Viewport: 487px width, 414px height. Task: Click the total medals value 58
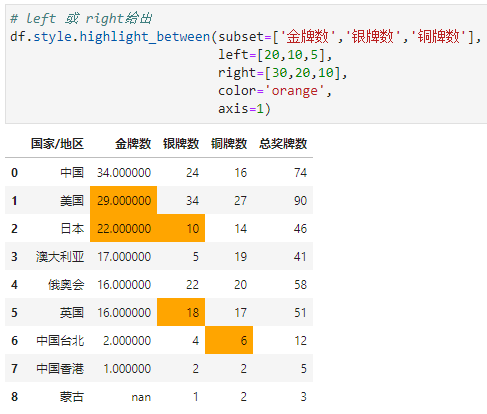[300, 285]
